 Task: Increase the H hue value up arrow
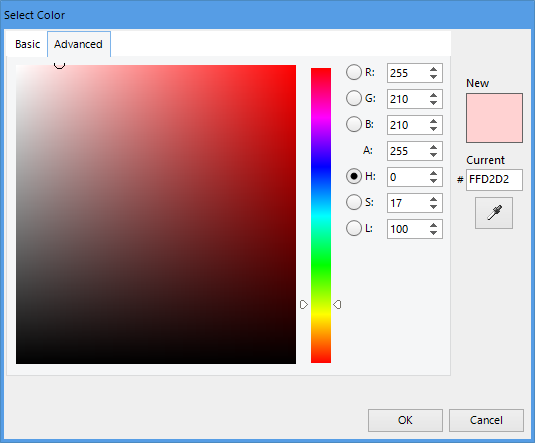[x=433, y=173]
